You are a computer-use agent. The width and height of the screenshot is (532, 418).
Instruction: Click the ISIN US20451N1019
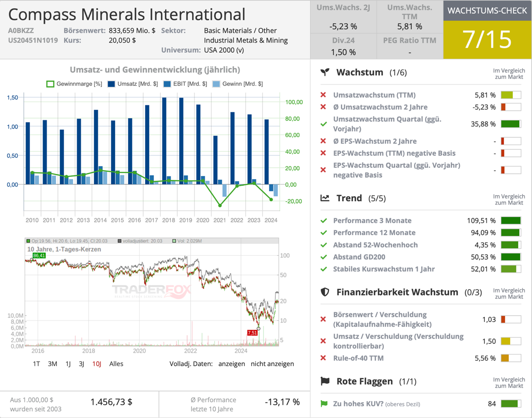(33, 40)
